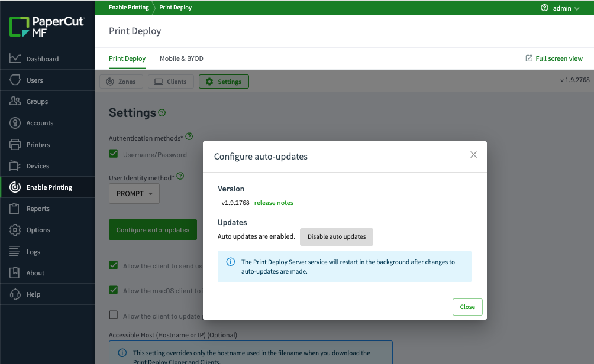Close the Configure auto-updates dialog with X

pos(473,154)
